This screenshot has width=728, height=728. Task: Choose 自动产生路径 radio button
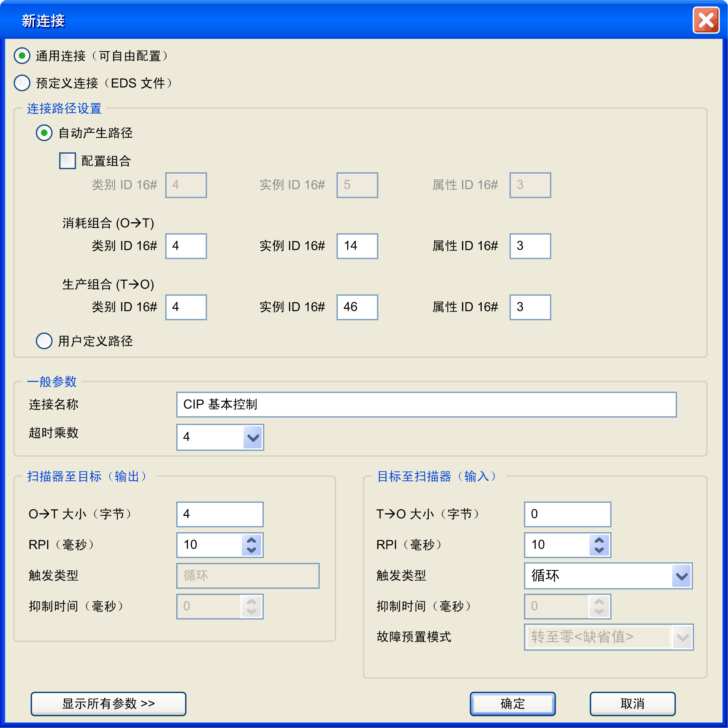pyautogui.click(x=44, y=133)
